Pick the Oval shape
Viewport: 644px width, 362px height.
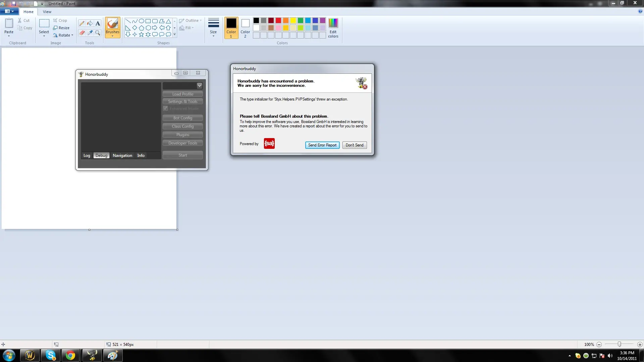coord(141,21)
